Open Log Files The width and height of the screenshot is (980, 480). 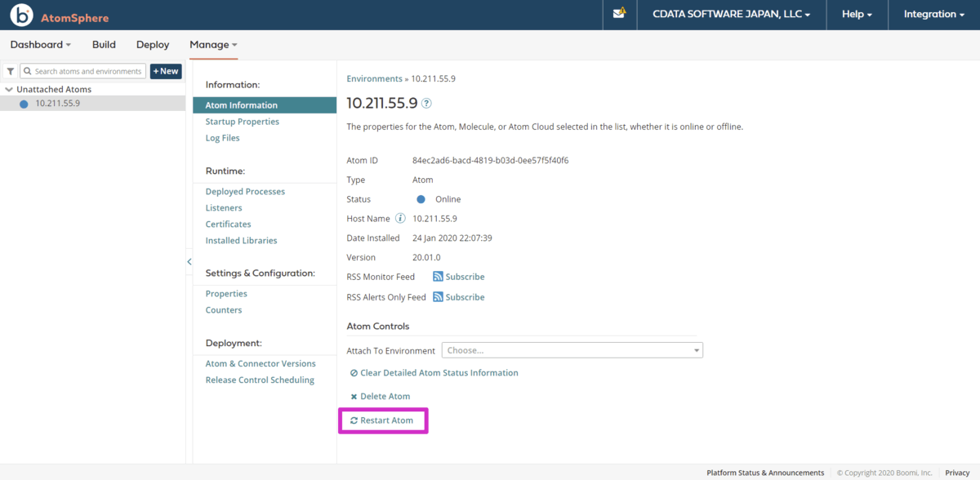point(223,138)
